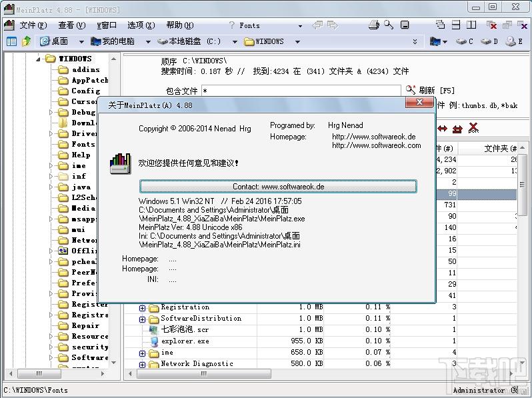Open the 选项(X) menu

[x=141, y=25]
